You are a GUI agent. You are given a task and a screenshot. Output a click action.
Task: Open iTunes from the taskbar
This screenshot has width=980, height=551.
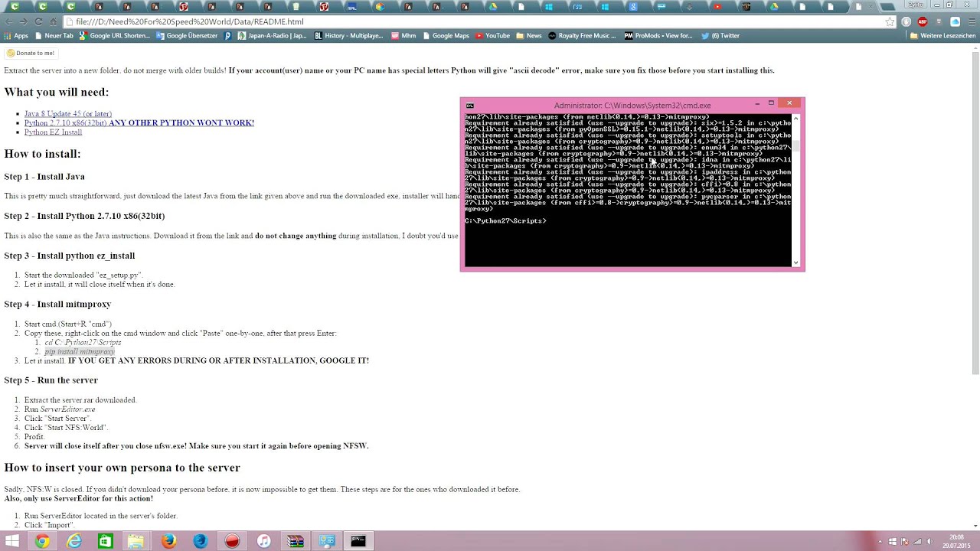(263, 541)
